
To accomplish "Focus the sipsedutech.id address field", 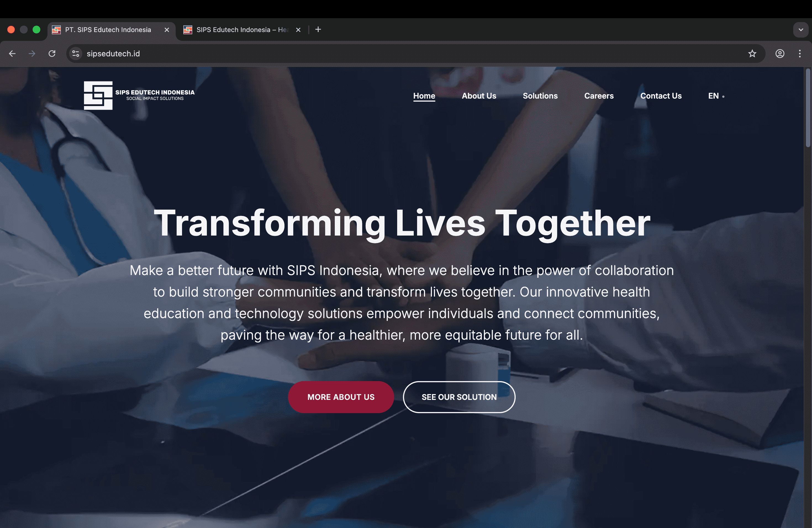I will point(409,54).
